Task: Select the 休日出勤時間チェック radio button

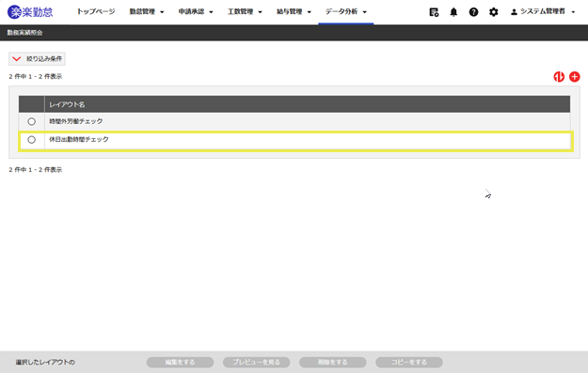Action: coord(31,140)
